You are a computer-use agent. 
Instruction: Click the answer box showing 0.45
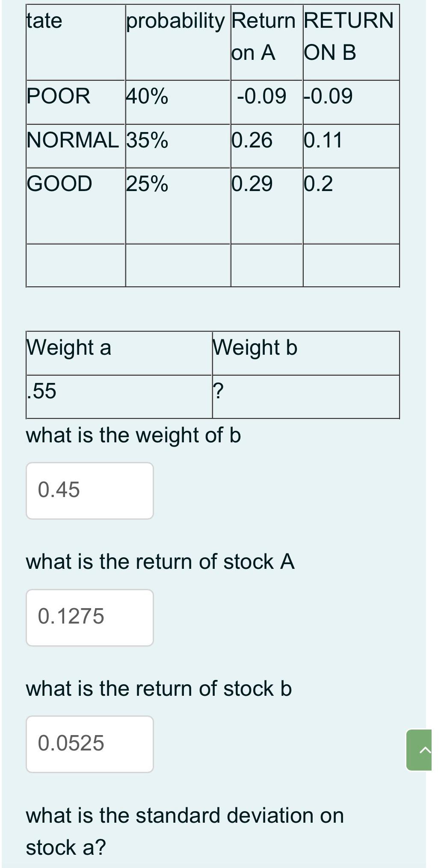pos(89,490)
